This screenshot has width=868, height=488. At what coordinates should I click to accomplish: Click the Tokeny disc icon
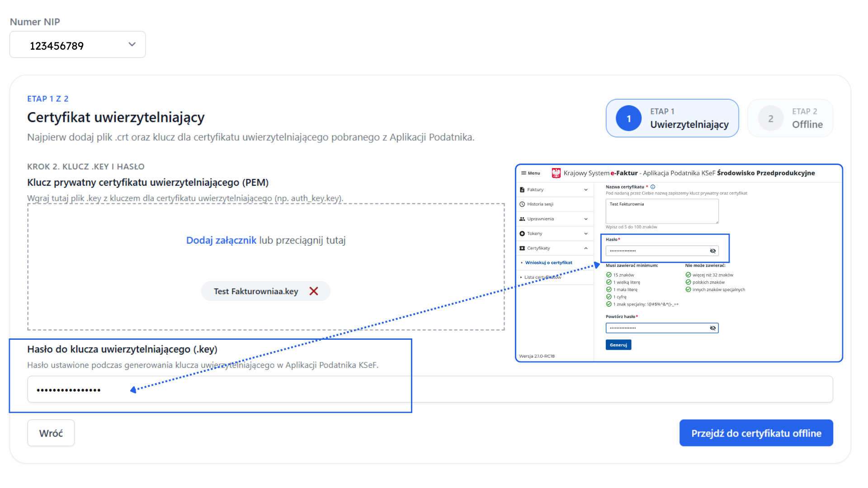pyautogui.click(x=522, y=234)
